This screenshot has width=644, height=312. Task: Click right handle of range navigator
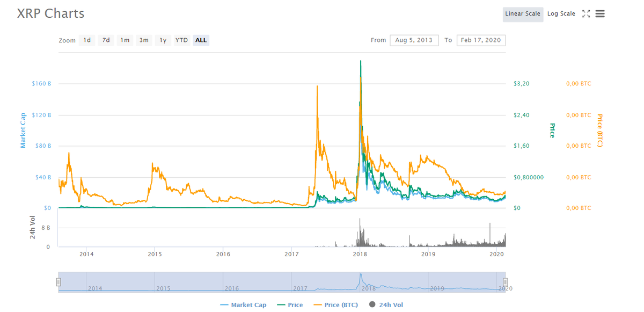click(505, 282)
